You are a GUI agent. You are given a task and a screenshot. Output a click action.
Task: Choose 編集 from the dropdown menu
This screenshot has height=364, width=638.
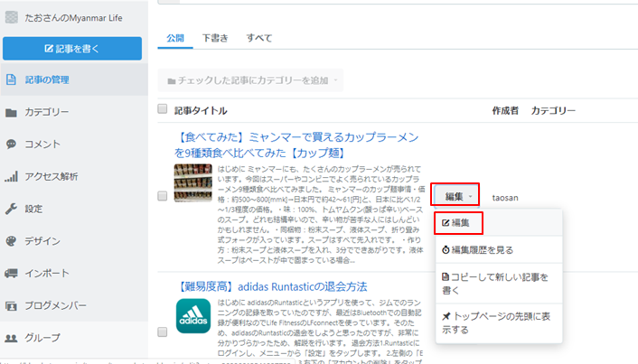point(499,223)
